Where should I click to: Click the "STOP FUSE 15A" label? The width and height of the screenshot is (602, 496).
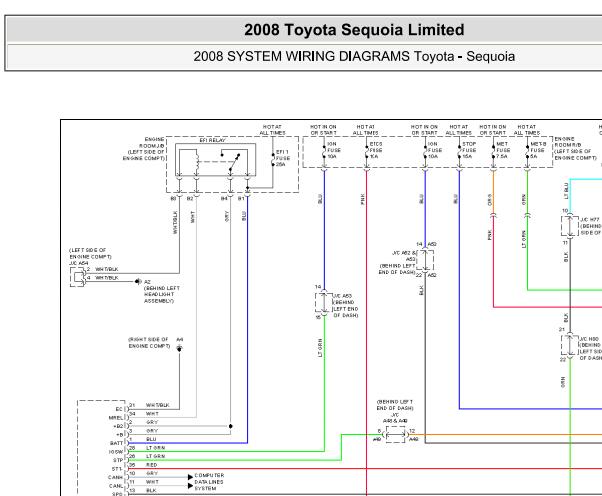click(469, 150)
